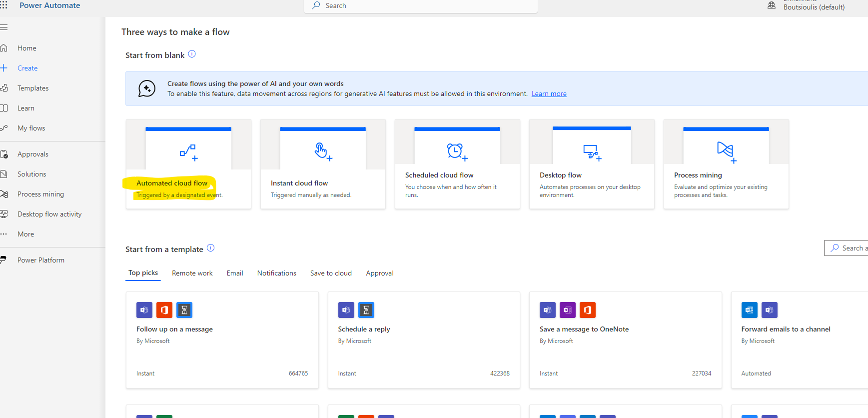Click the Process mining icon in sidebar
Screen dimensions: 868x418
3,194
